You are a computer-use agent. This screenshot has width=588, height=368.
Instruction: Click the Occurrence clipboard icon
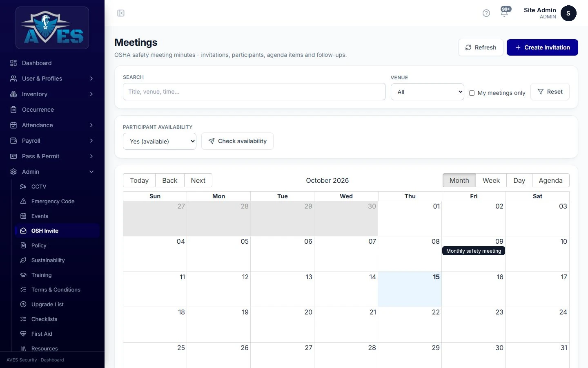click(13, 110)
